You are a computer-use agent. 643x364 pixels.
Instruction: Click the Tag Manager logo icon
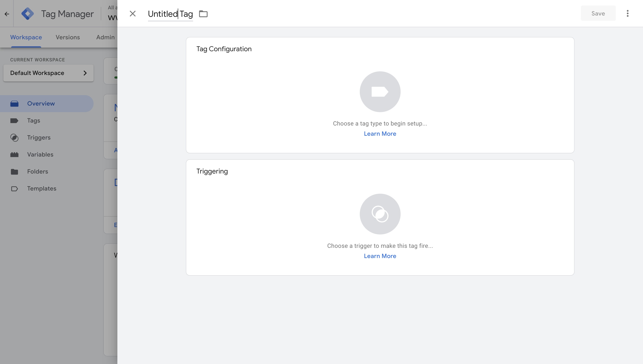(27, 14)
